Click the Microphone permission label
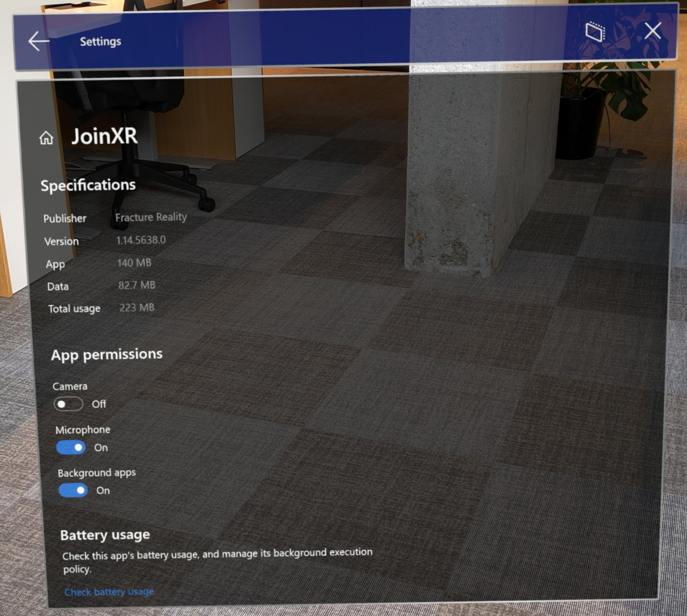Screen dimensions: 687x616 coord(83,430)
